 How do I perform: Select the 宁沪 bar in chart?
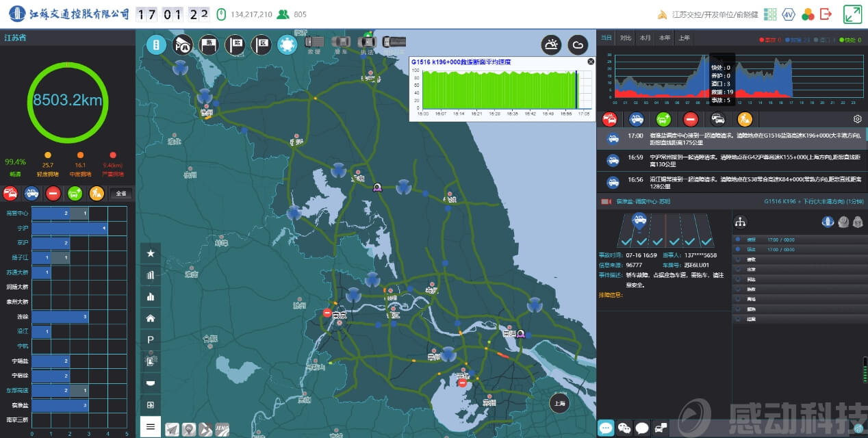(69, 228)
